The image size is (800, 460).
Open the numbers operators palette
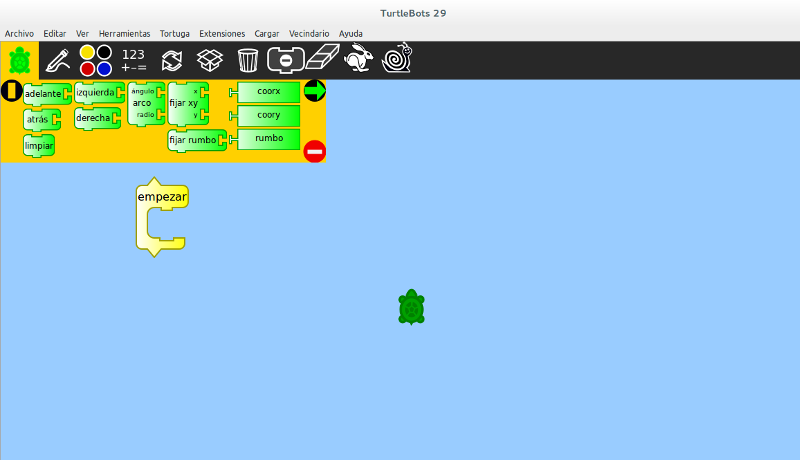pos(134,60)
